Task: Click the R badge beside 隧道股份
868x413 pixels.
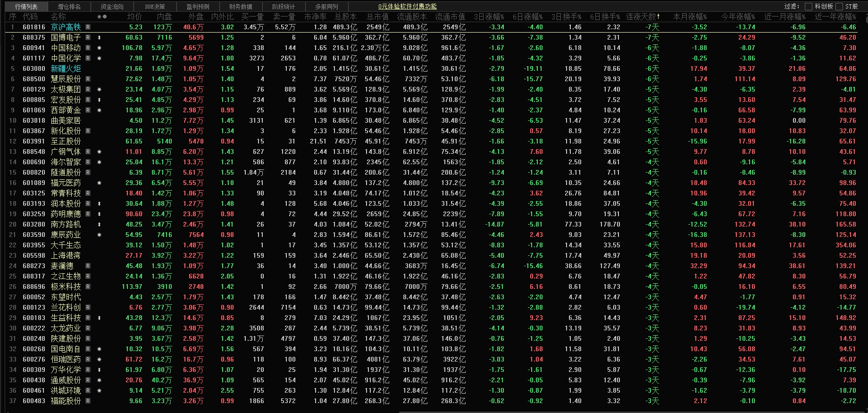Action: tap(88, 173)
